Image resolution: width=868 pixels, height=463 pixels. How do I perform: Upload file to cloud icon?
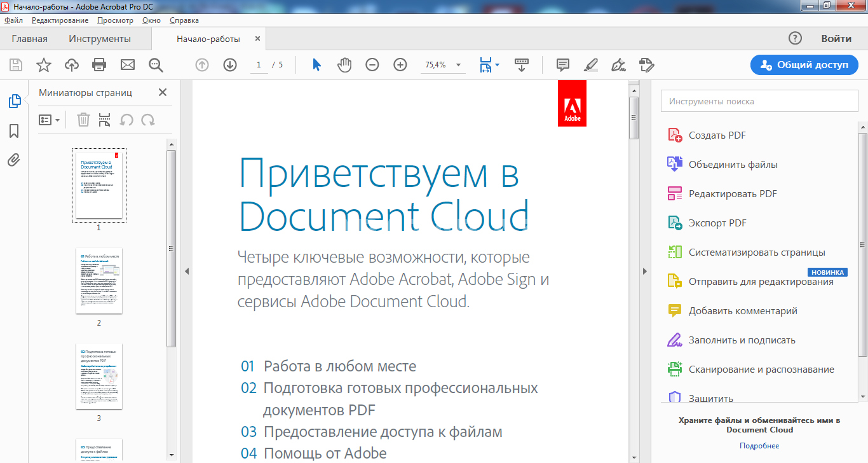pos(72,65)
